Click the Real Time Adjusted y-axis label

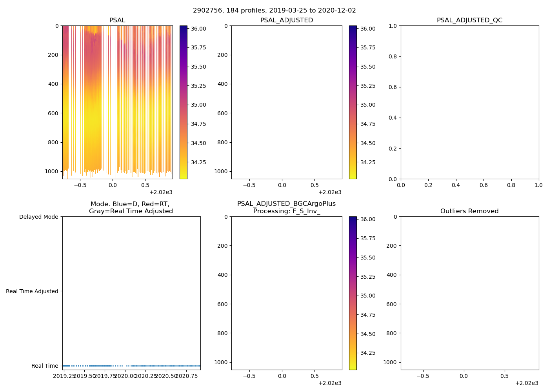click(32, 291)
